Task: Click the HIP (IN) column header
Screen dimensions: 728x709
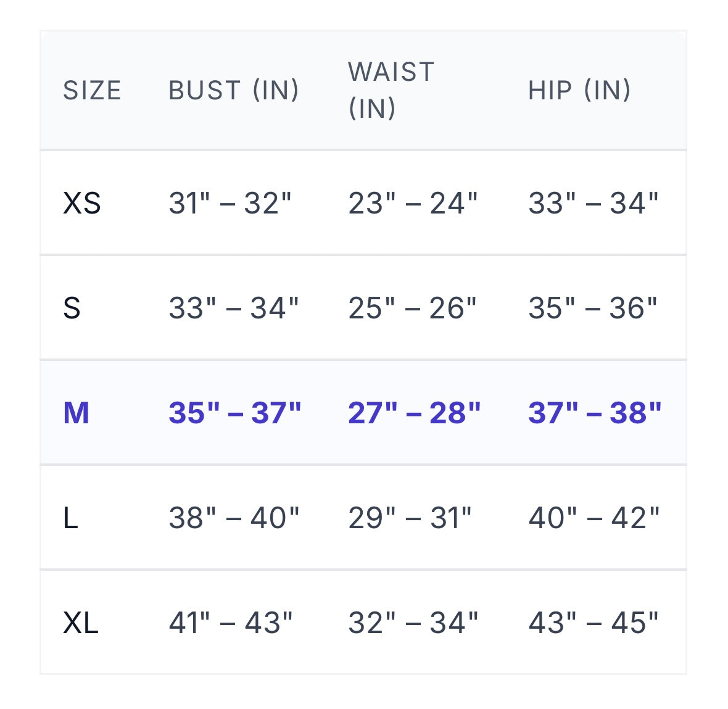Action: (579, 90)
